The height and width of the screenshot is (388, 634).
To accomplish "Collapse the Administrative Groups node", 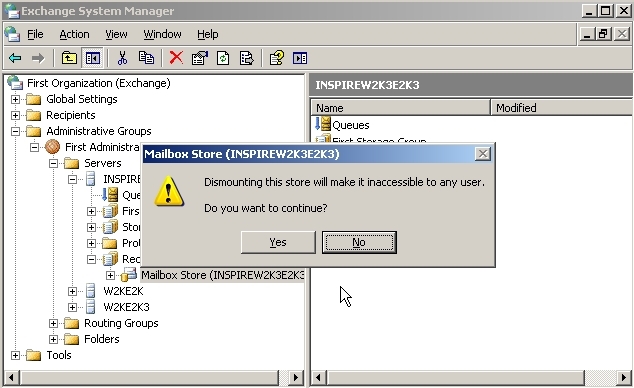I will pos(15,131).
